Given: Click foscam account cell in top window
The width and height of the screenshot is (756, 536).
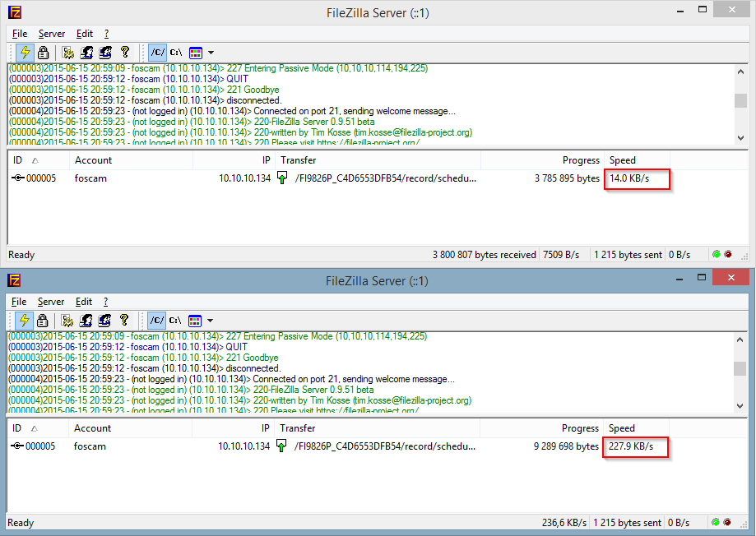Looking at the screenshot, I should [90, 178].
